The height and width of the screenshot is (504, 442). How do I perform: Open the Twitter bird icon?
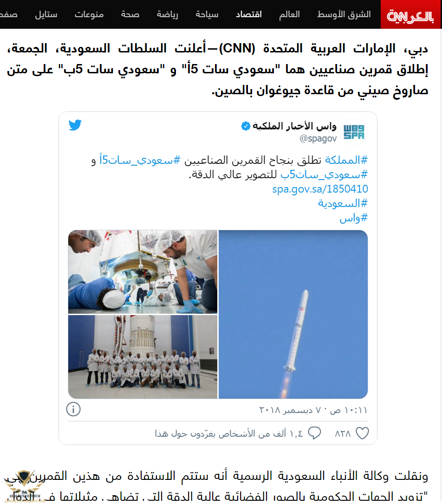point(75,125)
